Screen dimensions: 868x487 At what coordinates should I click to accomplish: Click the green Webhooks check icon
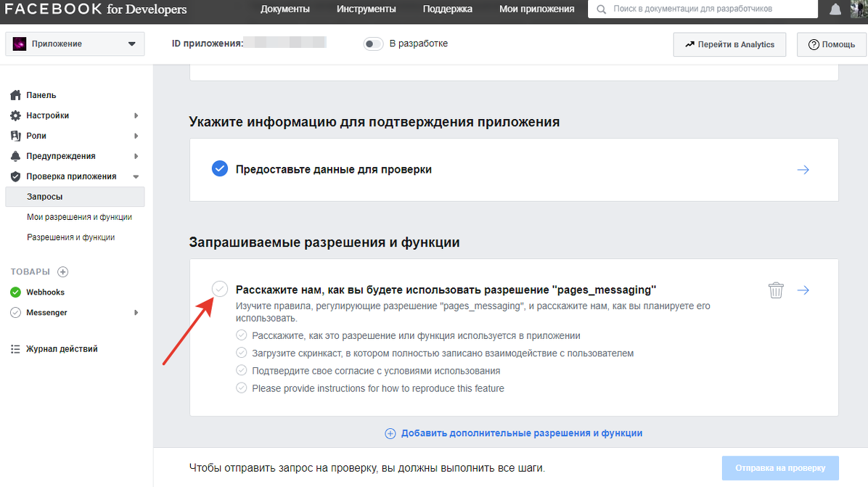pos(15,292)
